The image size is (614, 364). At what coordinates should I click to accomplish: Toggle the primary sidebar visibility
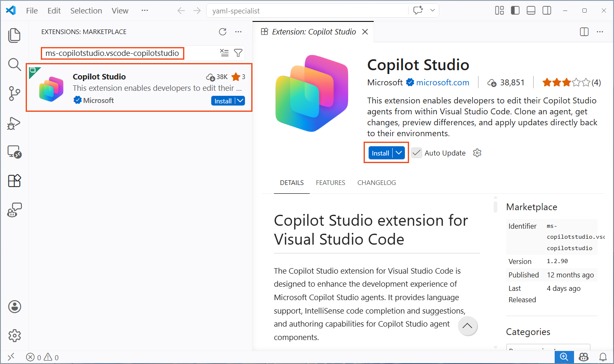tap(515, 10)
